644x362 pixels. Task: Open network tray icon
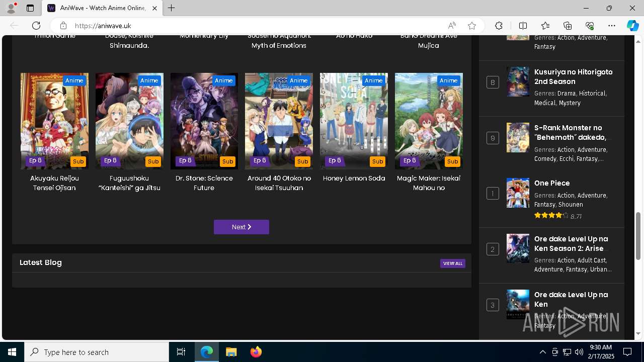(x=567, y=352)
